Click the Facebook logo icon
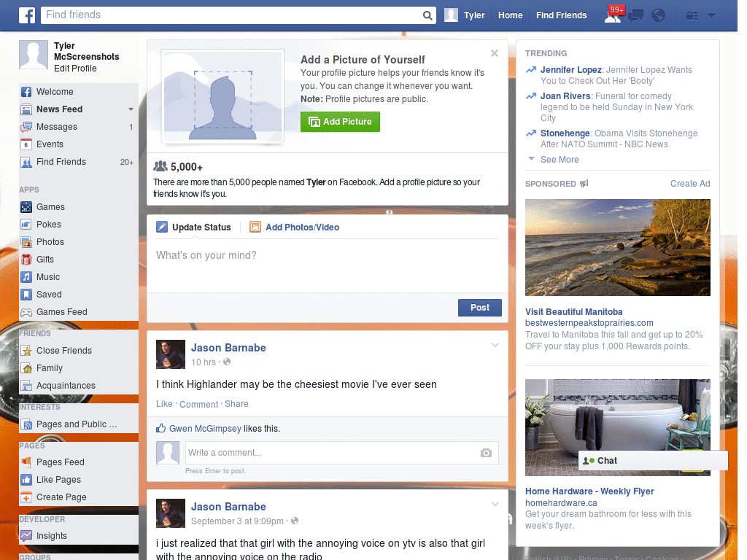The height and width of the screenshot is (560, 747). click(x=27, y=15)
